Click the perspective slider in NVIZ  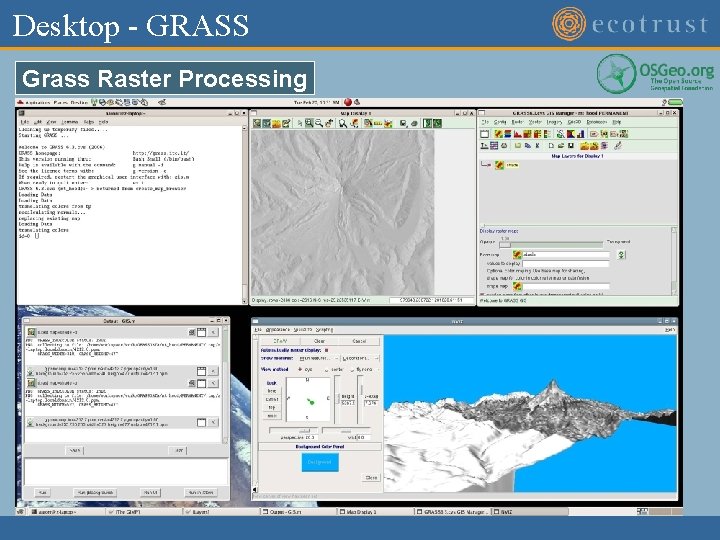point(293,431)
